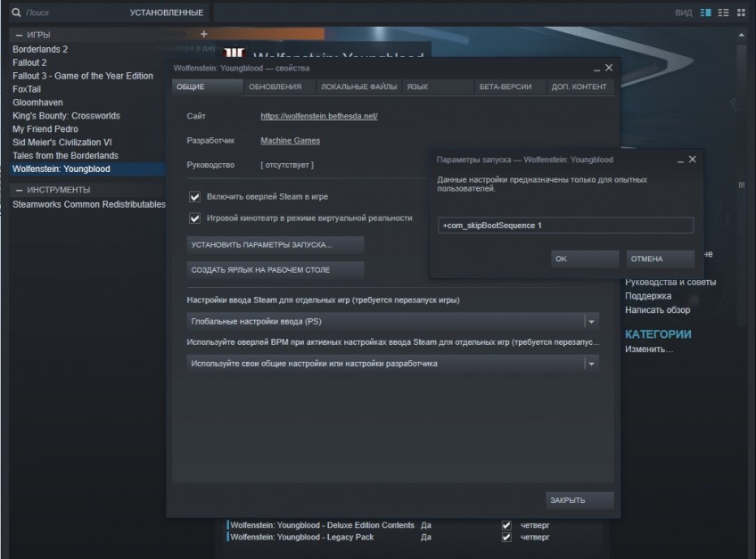The height and width of the screenshot is (559, 756).
Task: Select Gloomhaven in library
Action: (x=37, y=103)
